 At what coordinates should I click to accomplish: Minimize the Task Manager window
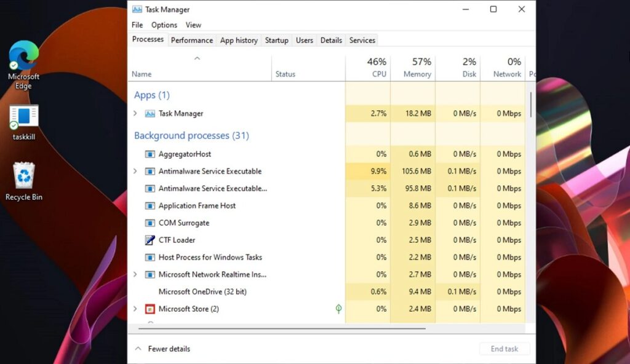pyautogui.click(x=466, y=9)
